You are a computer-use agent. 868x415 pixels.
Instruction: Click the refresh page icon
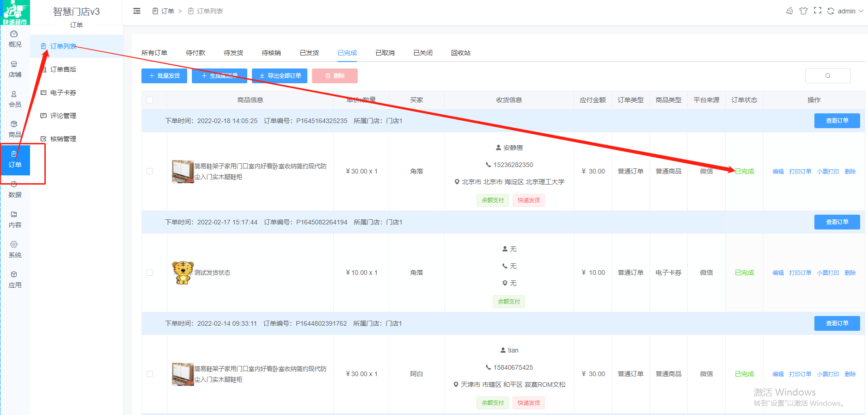click(831, 11)
